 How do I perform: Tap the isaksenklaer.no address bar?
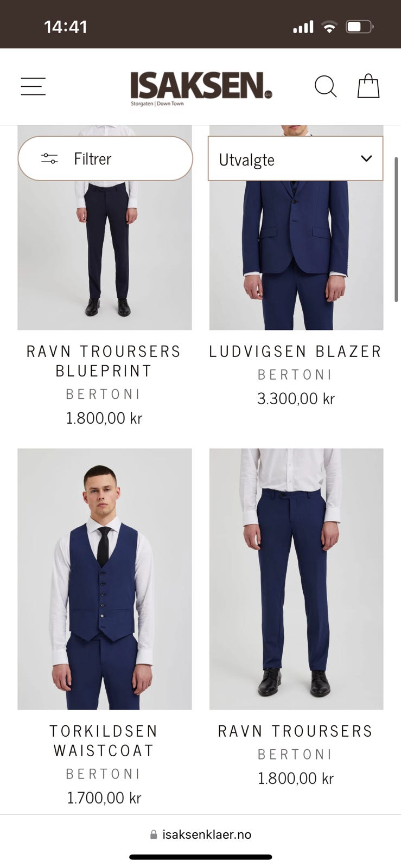(x=201, y=834)
